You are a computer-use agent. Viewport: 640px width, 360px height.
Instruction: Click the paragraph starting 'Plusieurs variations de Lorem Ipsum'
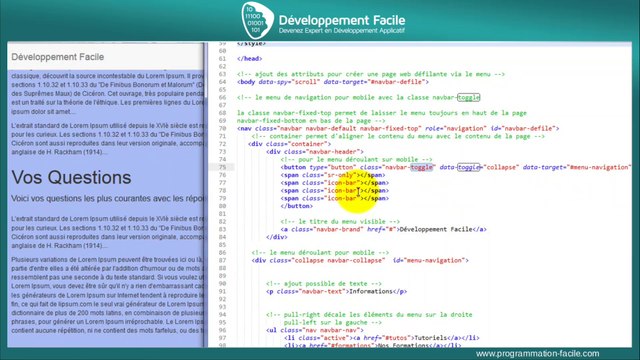(x=107, y=295)
